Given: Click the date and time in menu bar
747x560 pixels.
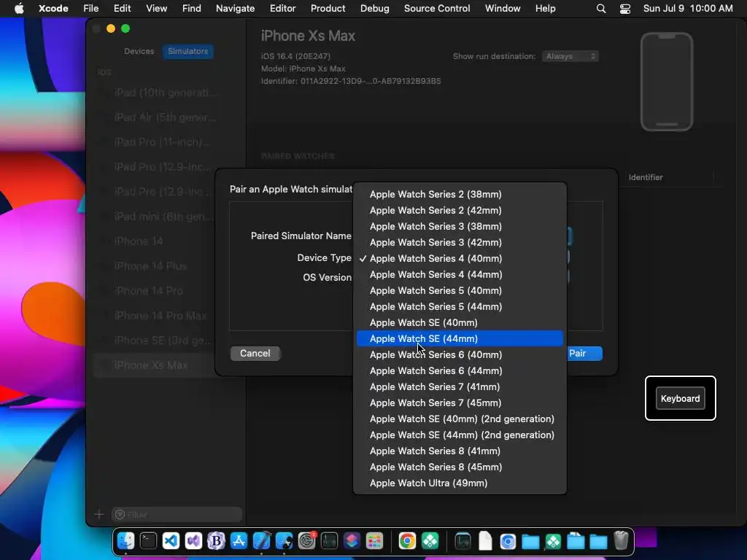Looking at the screenshot, I should tap(688, 8).
